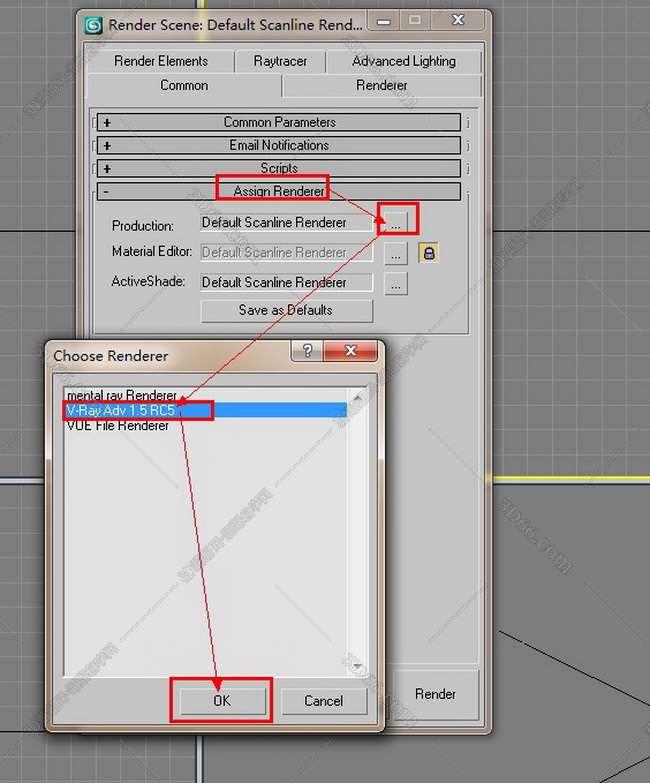Select V-Ray Adv 1.5 RC5 in the list

click(206, 410)
